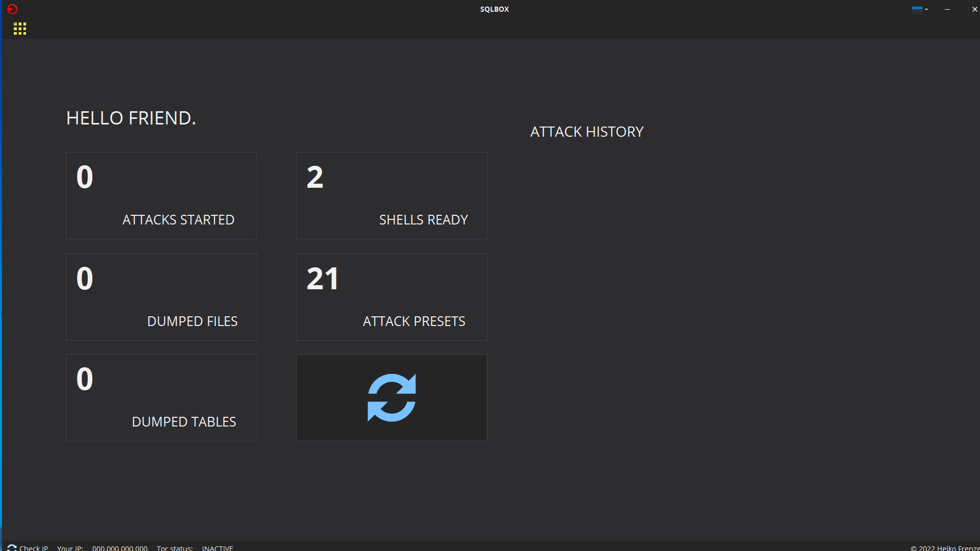Click the Attack History heading

click(586, 132)
